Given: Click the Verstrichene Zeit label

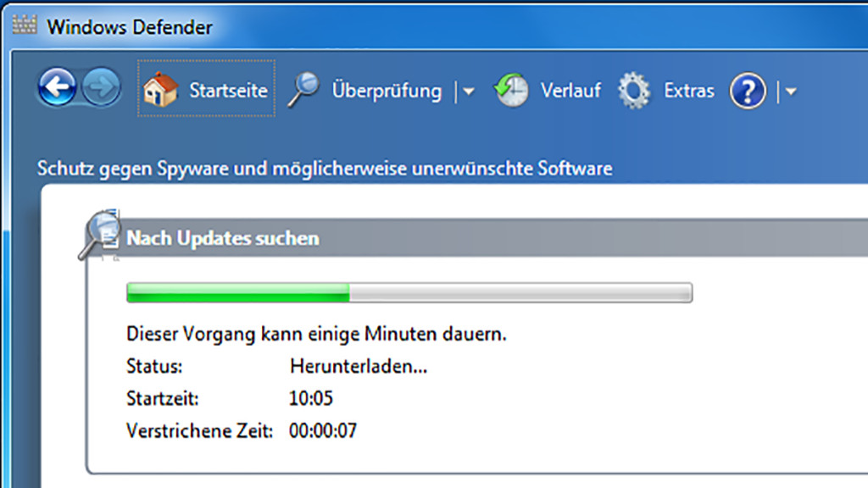Looking at the screenshot, I should (199, 430).
